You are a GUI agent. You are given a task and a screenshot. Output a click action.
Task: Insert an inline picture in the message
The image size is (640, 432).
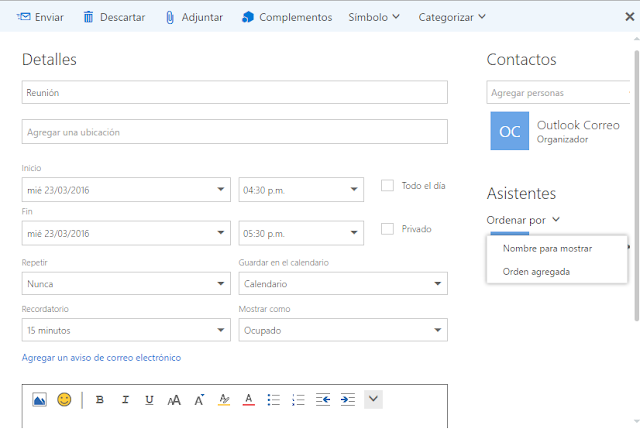pos(39,399)
